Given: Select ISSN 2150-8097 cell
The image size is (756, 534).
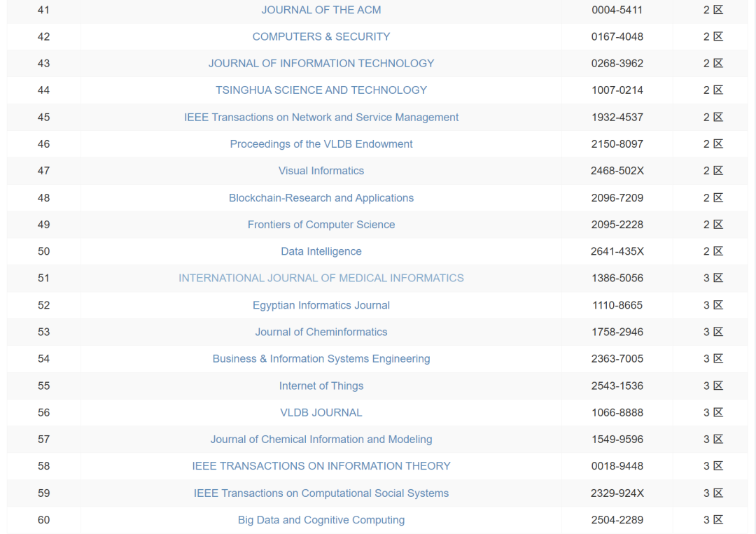Looking at the screenshot, I should 617,144.
